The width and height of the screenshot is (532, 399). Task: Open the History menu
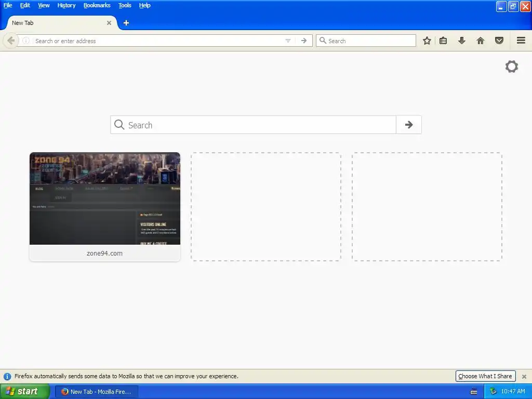pos(66,5)
